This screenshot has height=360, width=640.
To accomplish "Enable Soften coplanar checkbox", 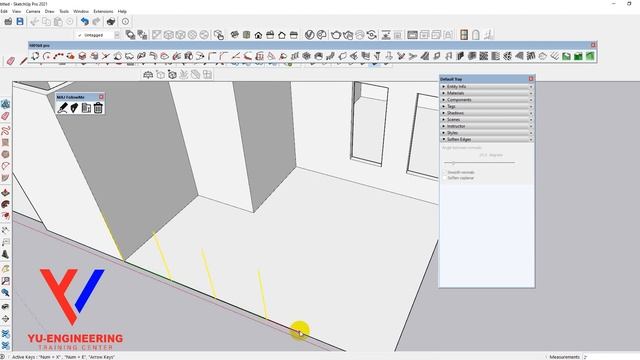I will [444, 178].
